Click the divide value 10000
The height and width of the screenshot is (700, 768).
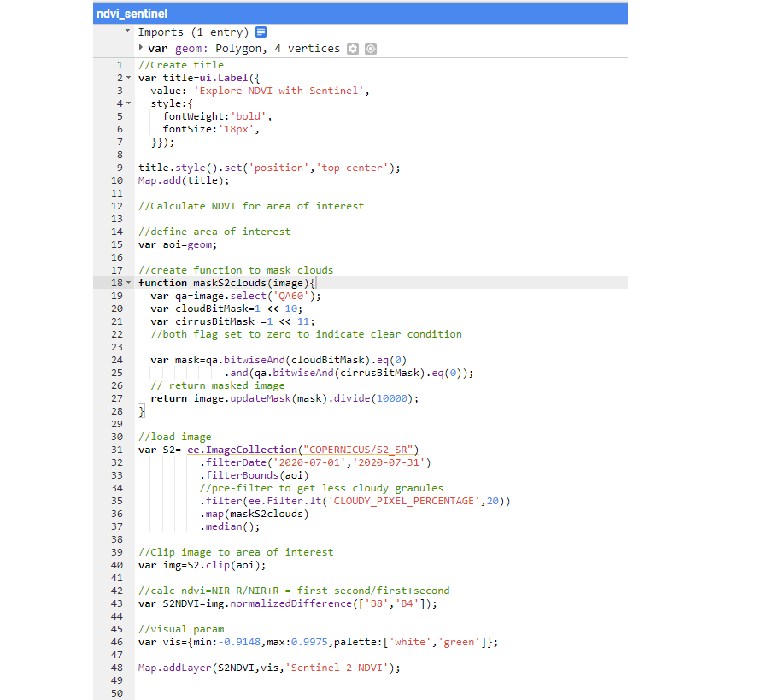click(392, 398)
